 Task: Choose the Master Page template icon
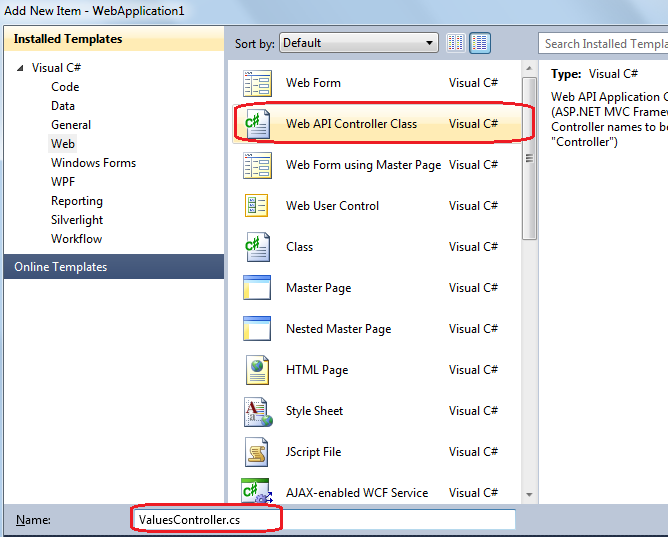pyautogui.click(x=257, y=288)
